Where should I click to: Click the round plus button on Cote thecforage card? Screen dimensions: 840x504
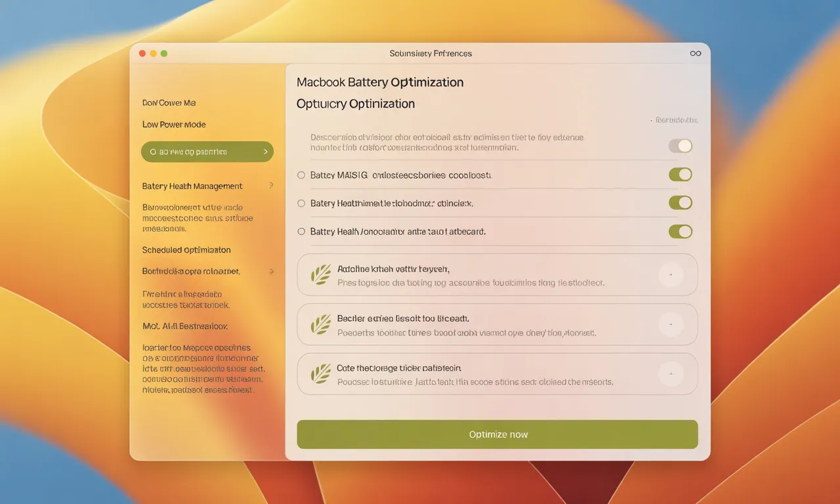pyautogui.click(x=671, y=374)
